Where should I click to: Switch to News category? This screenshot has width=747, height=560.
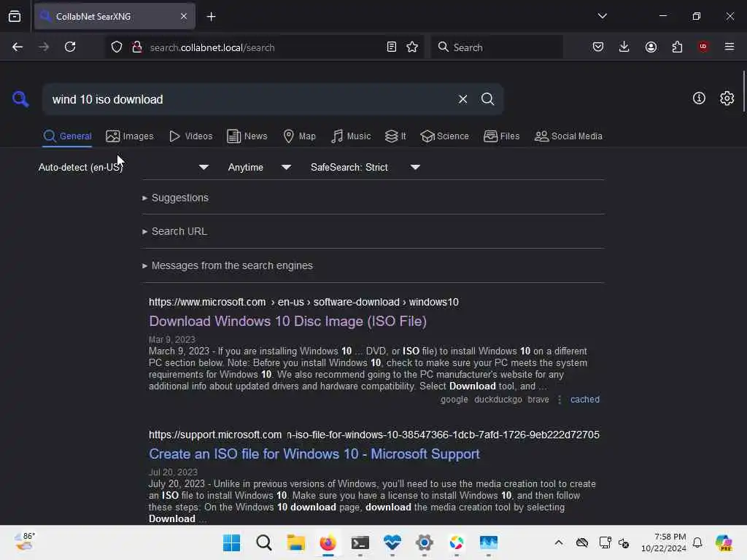pos(247,136)
